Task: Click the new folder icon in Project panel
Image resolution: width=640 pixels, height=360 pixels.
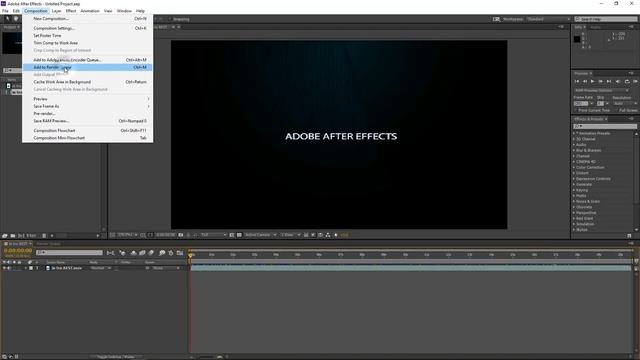Action: pos(13,236)
